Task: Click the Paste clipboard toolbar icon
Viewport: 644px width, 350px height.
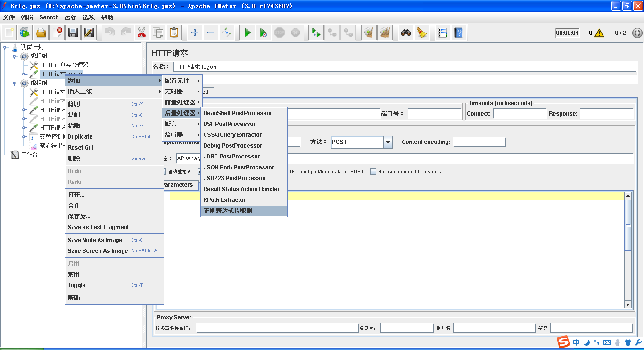Action: click(x=174, y=33)
